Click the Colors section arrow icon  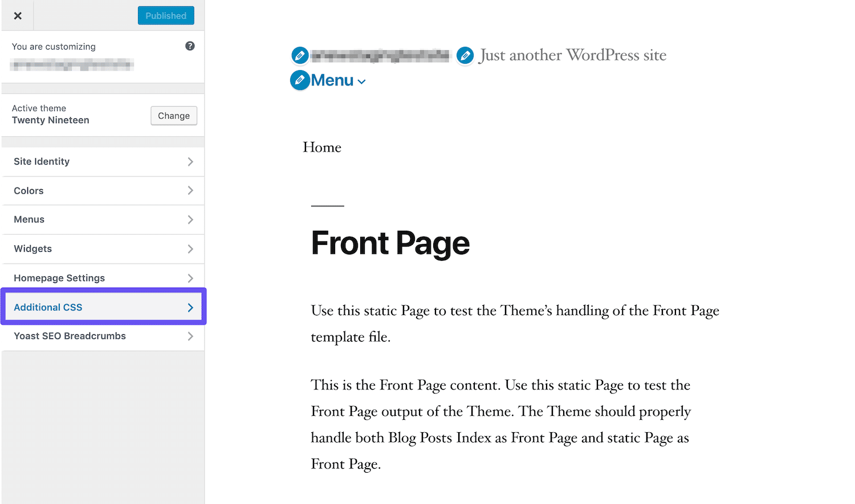[190, 190]
